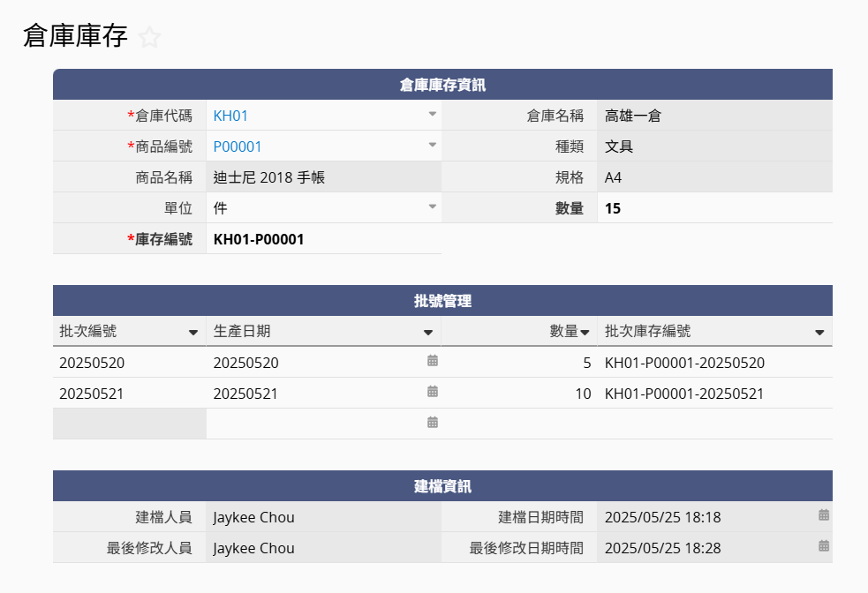868x593 pixels.
Task: Select the 庫存編號 field KH01-P00001
Action: [259, 239]
